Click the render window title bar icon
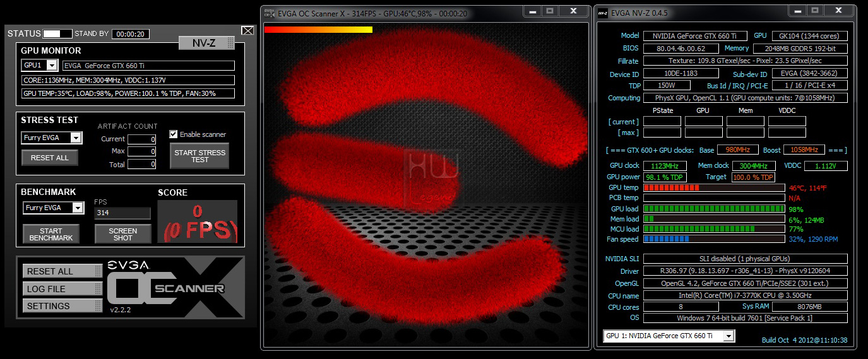868x359 pixels. click(270, 12)
